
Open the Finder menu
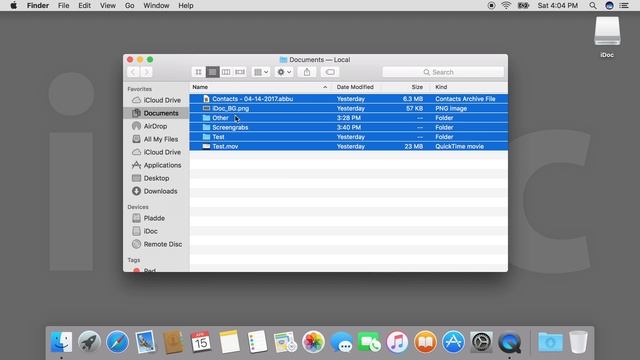(x=38, y=5)
